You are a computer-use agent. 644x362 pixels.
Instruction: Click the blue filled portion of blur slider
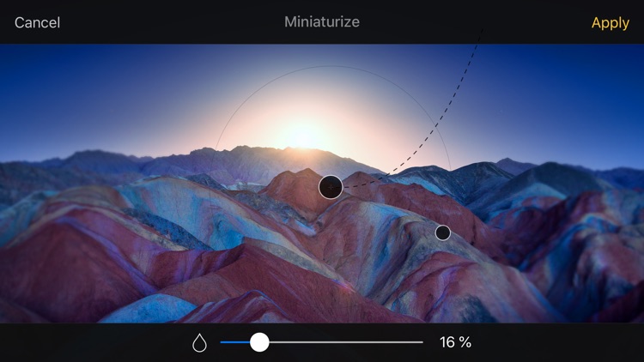(x=235, y=342)
